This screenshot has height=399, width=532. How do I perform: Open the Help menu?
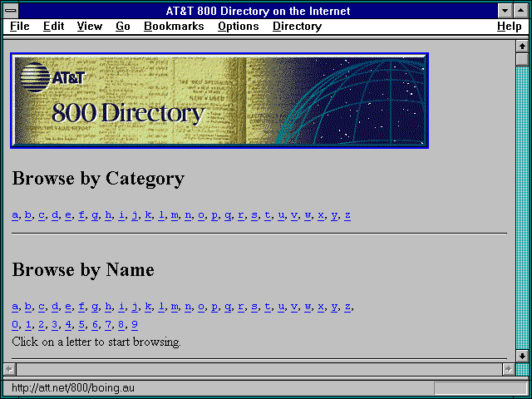[510, 26]
